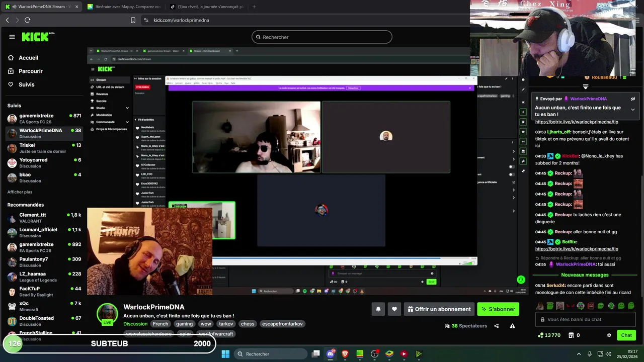Screen dimensions: 644x362
Task: Open chat settings gear icon
Action: pyautogui.click(x=609, y=335)
